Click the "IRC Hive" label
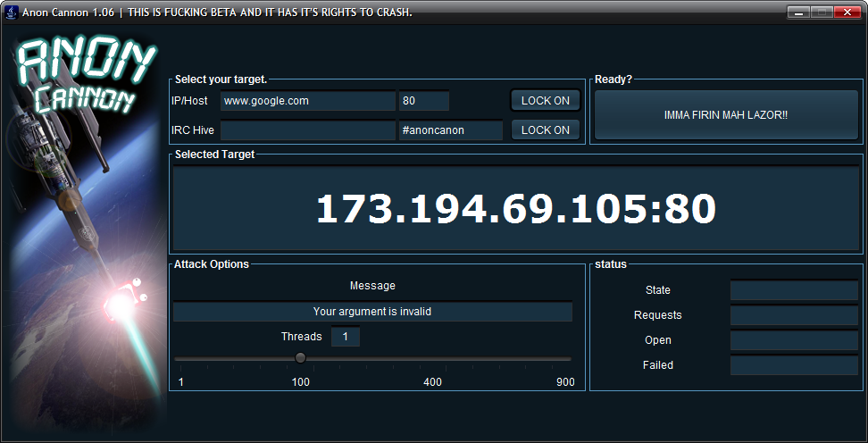The image size is (868, 443). click(x=193, y=130)
